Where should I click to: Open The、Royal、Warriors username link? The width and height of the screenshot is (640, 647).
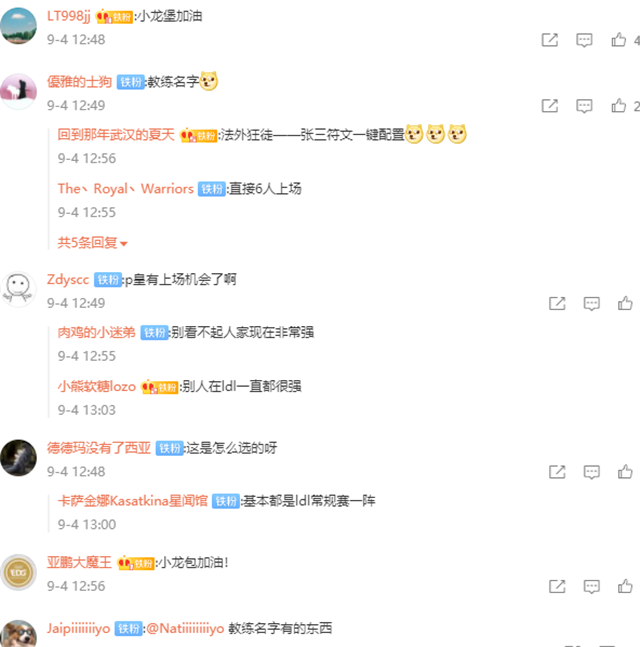click(x=125, y=189)
